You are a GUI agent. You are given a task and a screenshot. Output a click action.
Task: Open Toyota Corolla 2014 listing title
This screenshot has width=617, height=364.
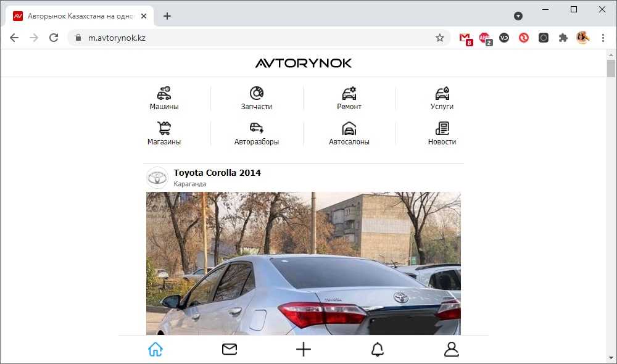click(217, 173)
